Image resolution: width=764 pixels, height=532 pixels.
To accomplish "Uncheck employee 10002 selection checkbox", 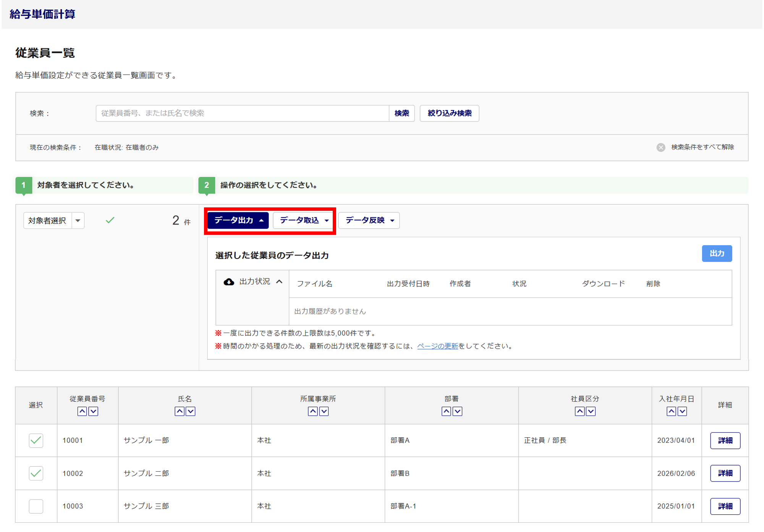I will click(x=36, y=473).
